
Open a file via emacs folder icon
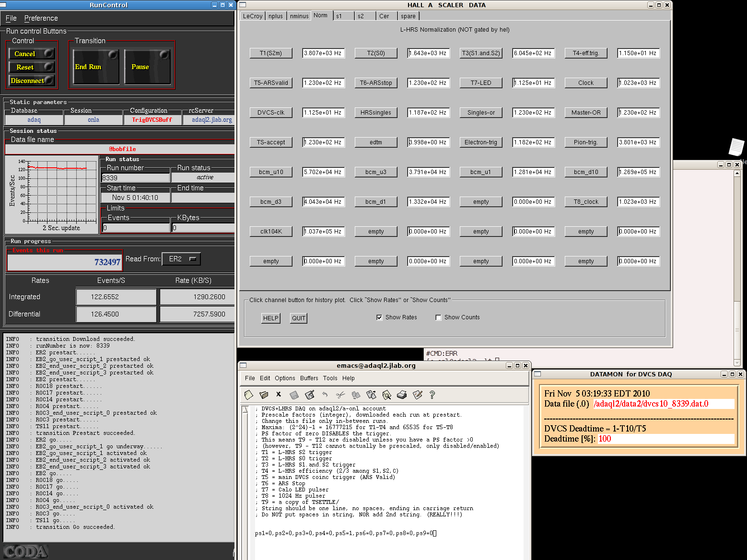[264, 395]
